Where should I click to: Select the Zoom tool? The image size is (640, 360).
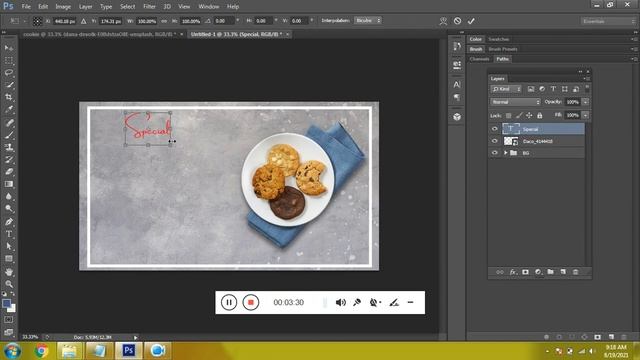pyautogui.click(x=9, y=284)
